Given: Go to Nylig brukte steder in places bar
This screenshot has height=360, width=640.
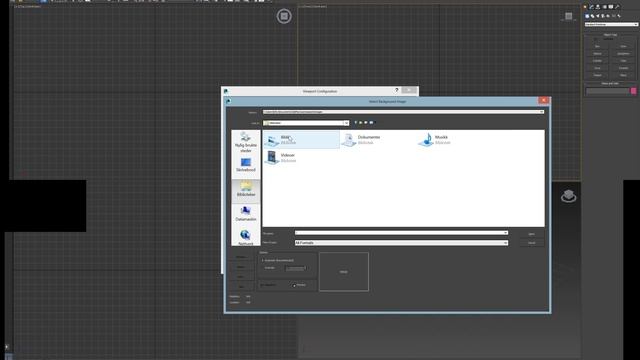Looking at the screenshot, I should 246,142.
